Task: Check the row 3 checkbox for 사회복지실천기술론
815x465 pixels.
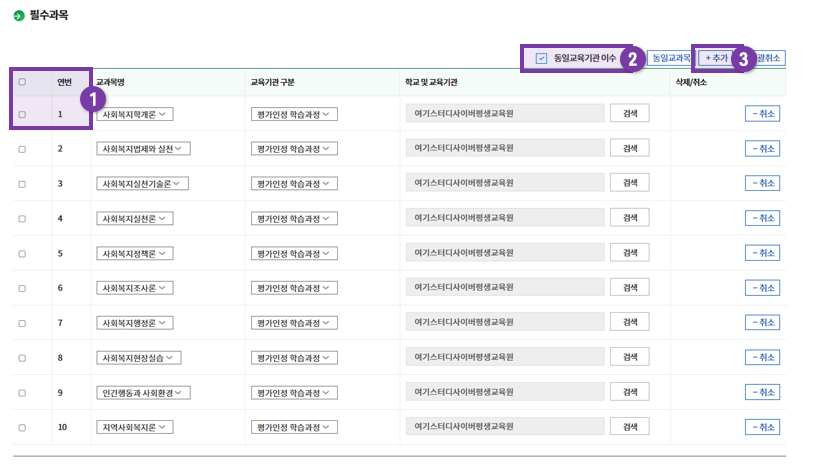Action: pos(22,184)
